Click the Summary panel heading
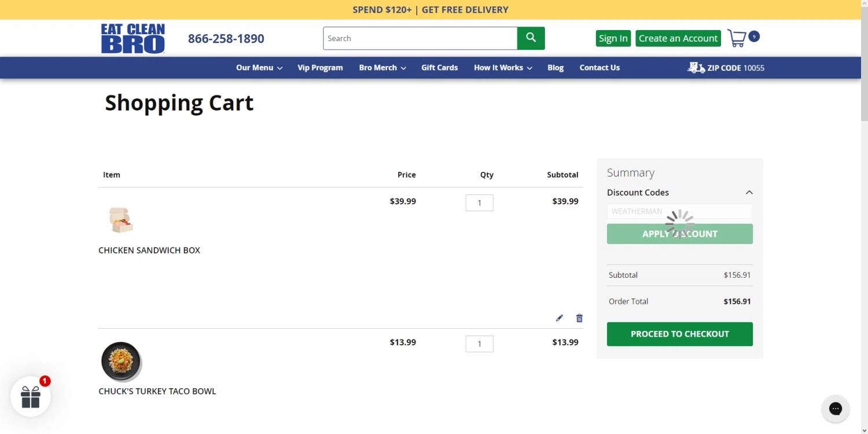Image resolution: width=868 pixels, height=434 pixels. pos(631,173)
